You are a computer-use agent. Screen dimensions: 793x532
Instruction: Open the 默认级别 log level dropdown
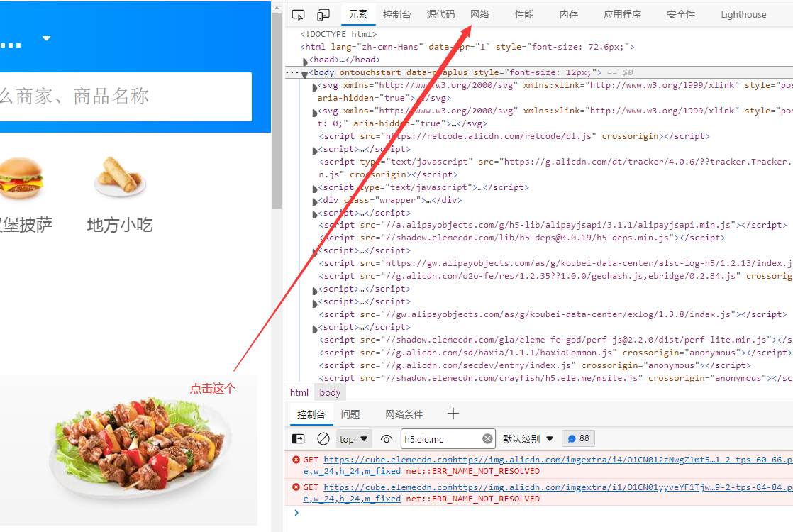click(528, 438)
